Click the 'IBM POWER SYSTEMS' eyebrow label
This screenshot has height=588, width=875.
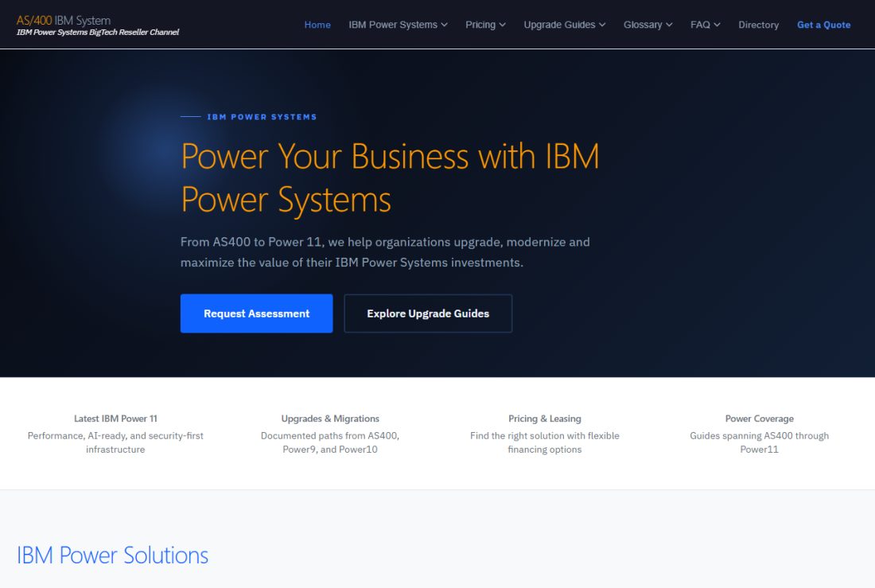tap(262, 117)
